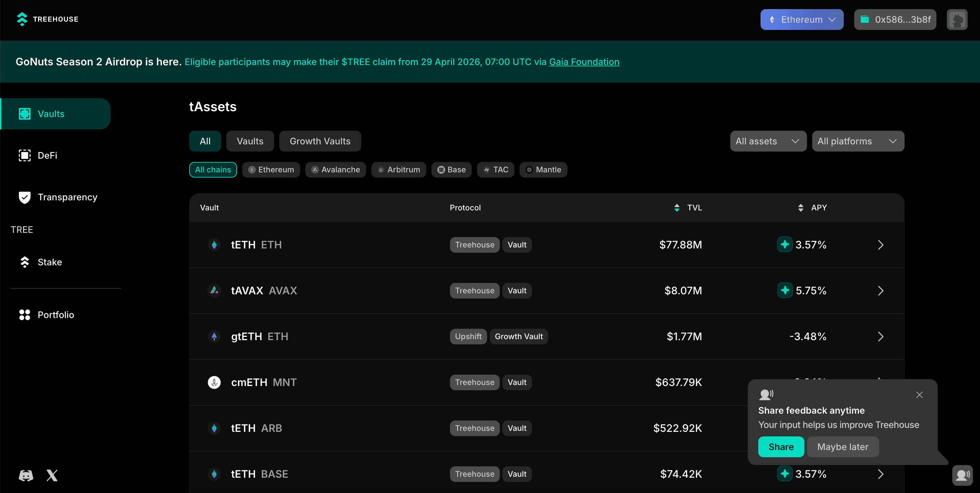Click the $1.77M TVL value
This screenshot has width=980, height=493.
coord(684,336)
